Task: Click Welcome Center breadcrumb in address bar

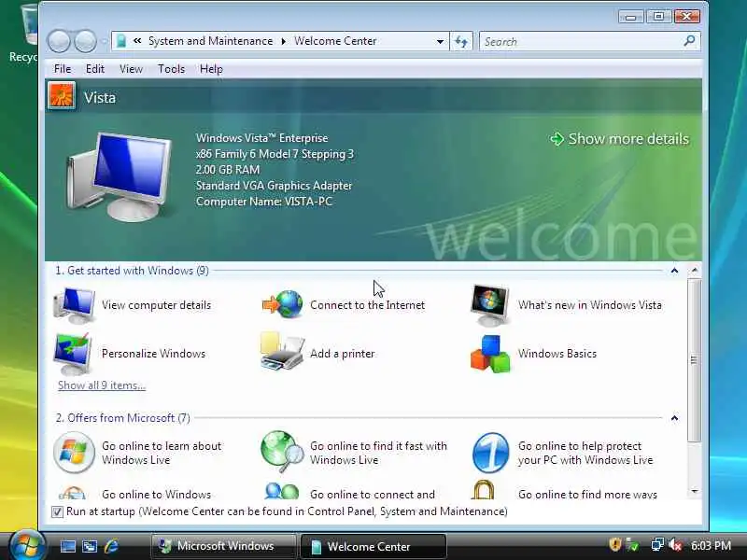Action: pos(335,41)
